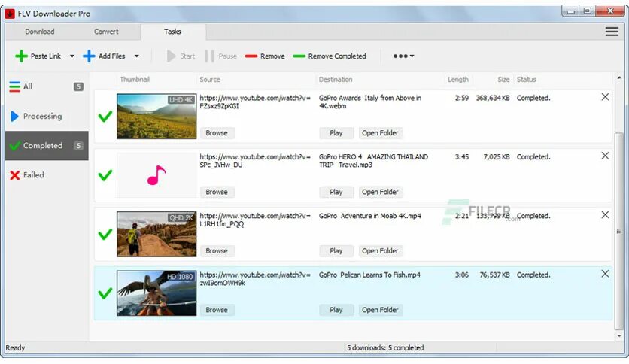Screen dimensions: 629x364
Task: Play the Italy from Above 4K.webm file
Action: (336, 133)
